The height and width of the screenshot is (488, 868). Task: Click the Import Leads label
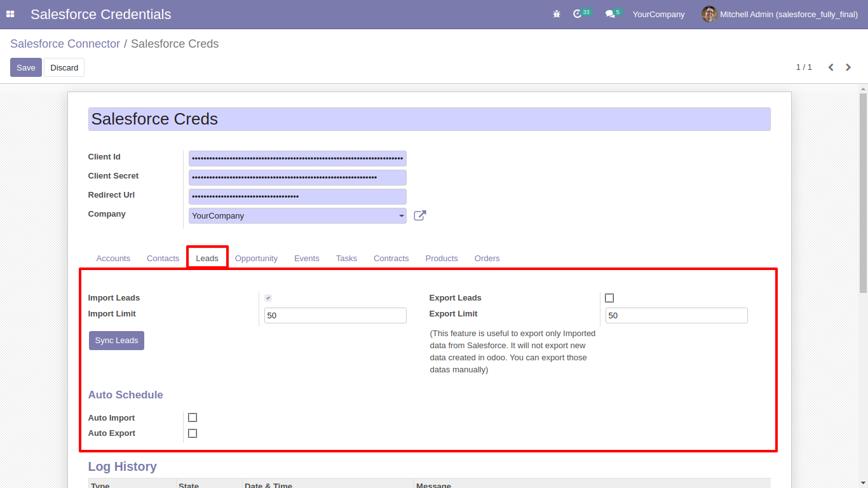coord(114,298)
